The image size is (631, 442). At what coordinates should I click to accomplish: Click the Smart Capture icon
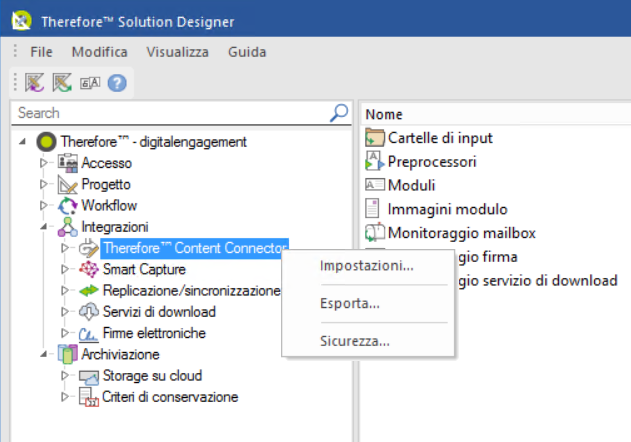[x=89, y=269]
